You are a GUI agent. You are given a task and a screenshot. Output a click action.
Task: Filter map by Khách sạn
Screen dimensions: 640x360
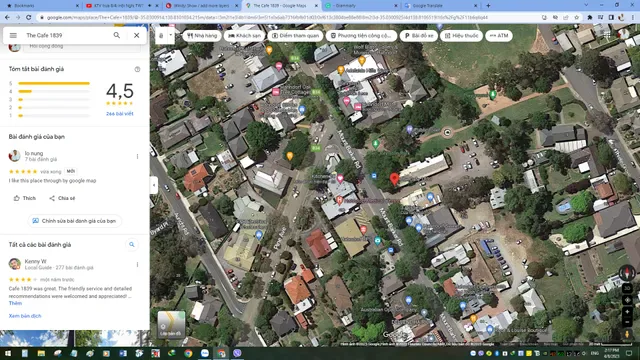(244, 36)
